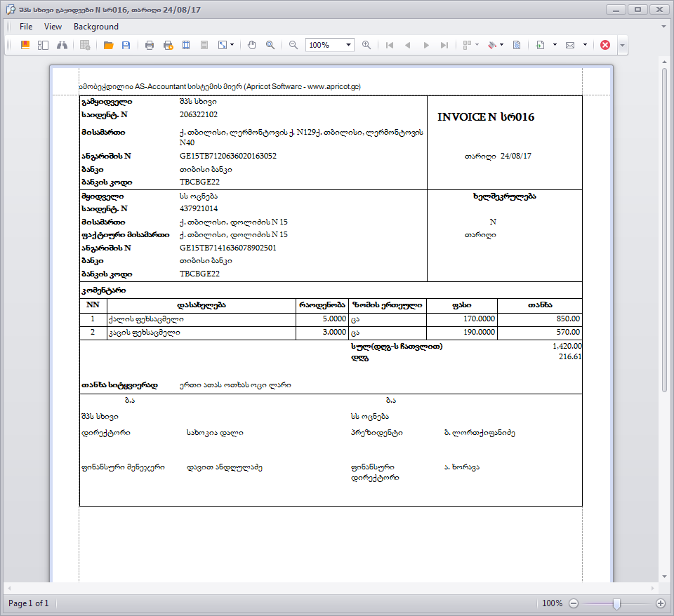
Task: Click the 170.0000 price cell
Action: click(x=462, y=319)
